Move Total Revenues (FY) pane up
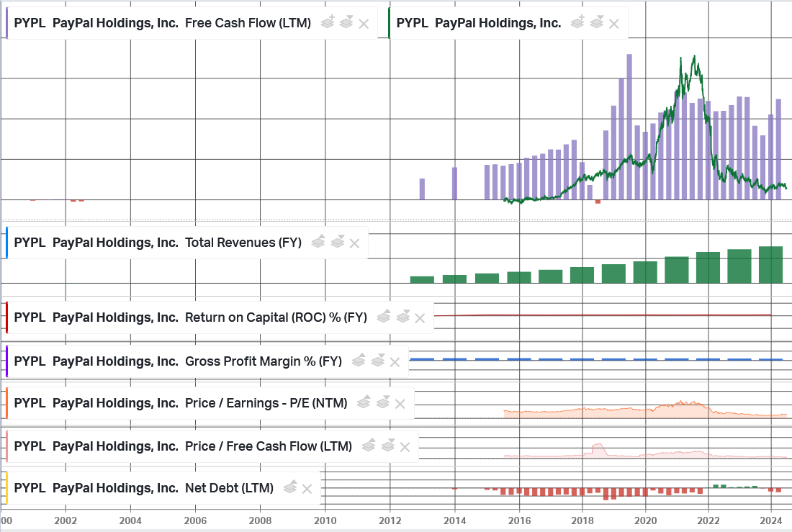The image size is (792, 532). point(318,242)
